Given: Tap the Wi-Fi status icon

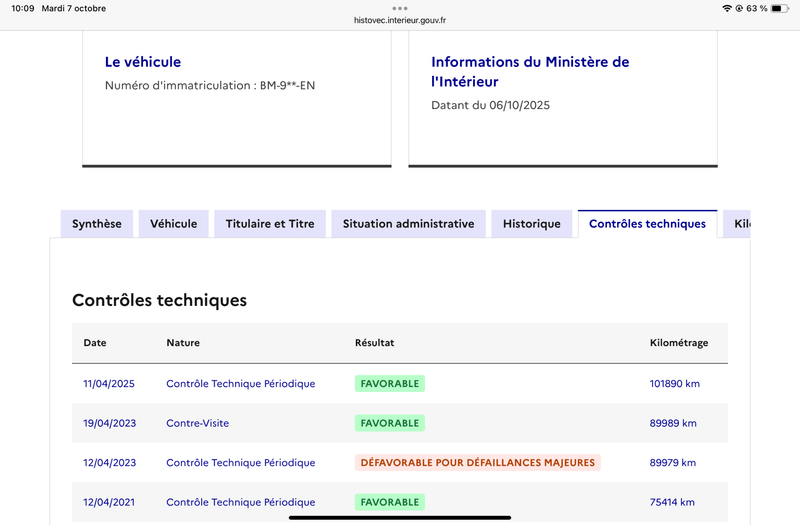Looking at the screenshot, I should 726,8.
